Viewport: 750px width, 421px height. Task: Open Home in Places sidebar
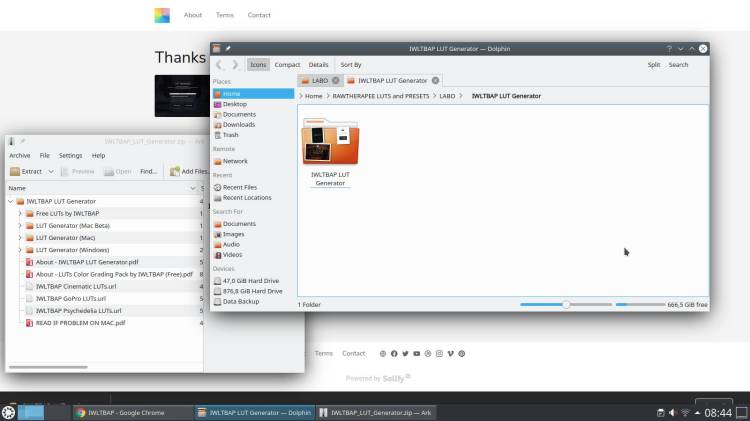click(253, 94)
